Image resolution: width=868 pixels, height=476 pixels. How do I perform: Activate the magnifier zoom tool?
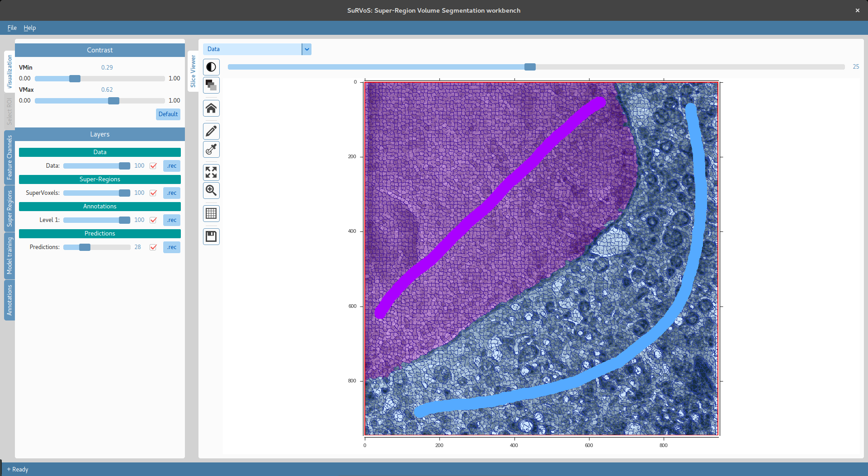pyautogui.click(x=211, y=190)
